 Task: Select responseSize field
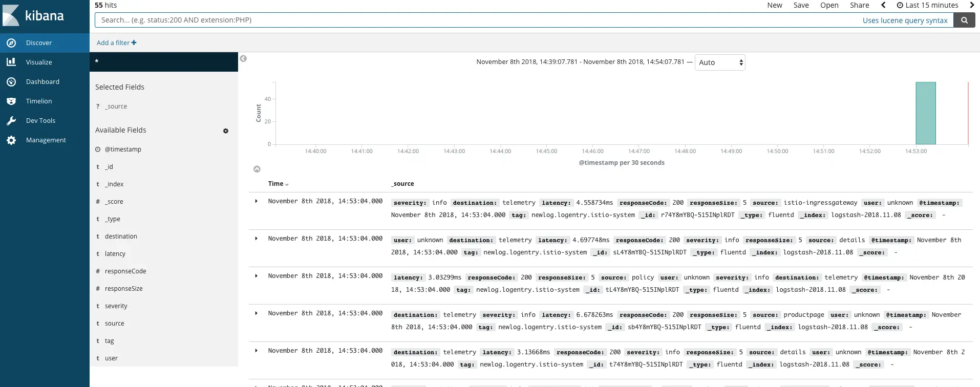coord(124,289)
